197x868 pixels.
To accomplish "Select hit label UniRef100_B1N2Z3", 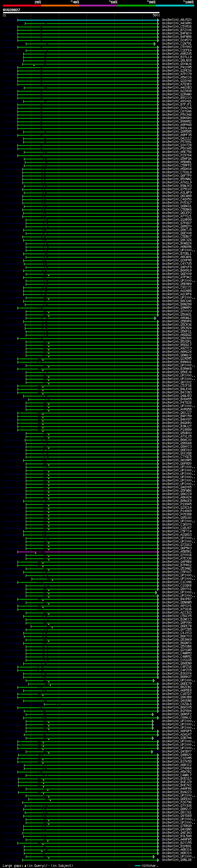I will [x=177, y=792].
